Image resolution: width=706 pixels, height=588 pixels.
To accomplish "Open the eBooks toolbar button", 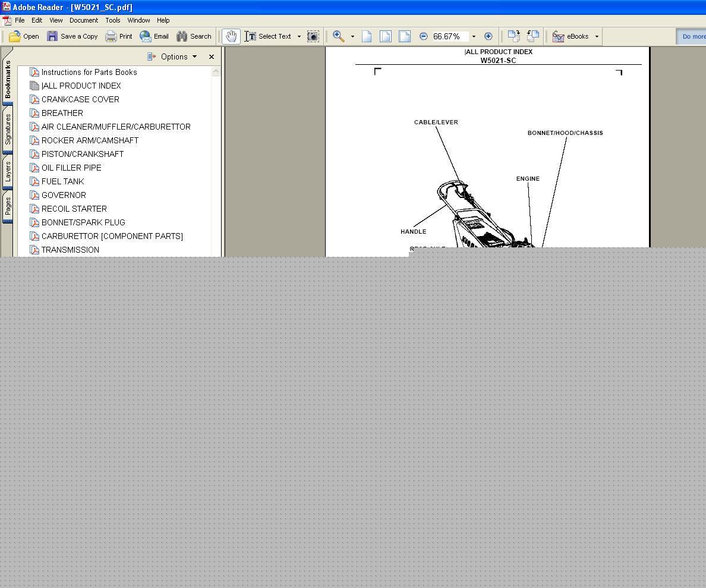I will pos(571,36).
